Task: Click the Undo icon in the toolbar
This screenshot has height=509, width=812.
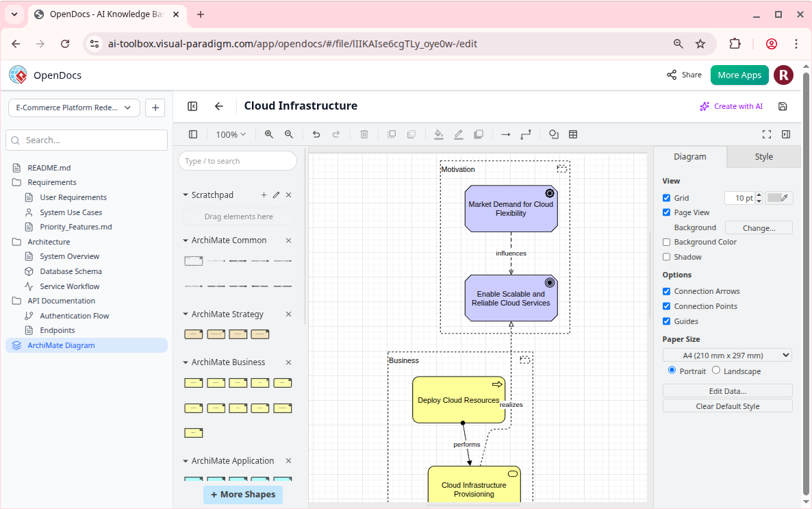Action: pos(316,134)
